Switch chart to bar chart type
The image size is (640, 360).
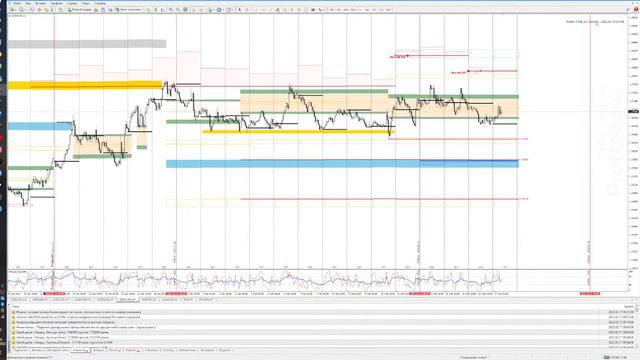[x=148, y=9]
